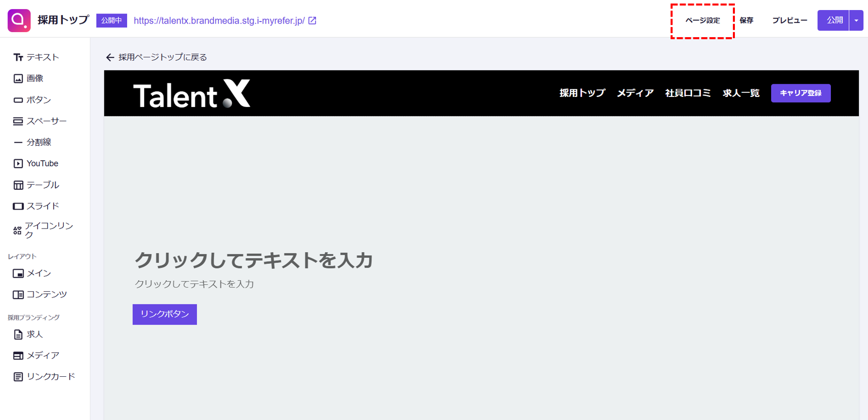868x420 pixels.
Task: Expand the dropdown arrow beside 公開 button
Action: pyautogui.click(x=856, y=21)
